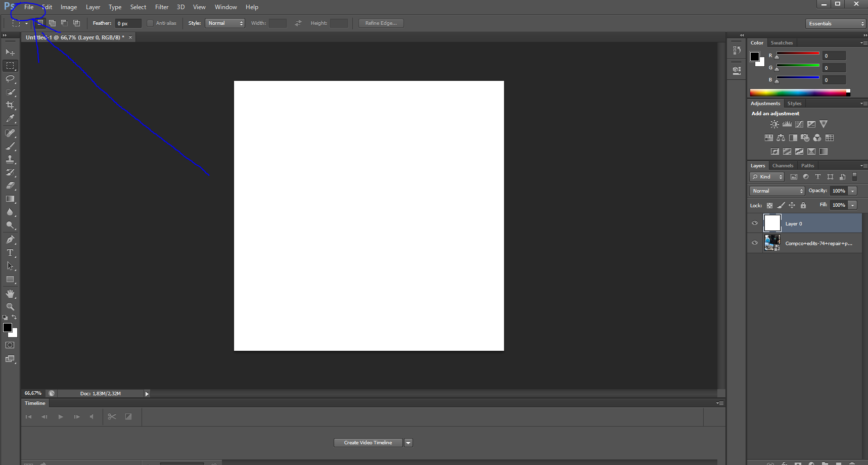Select the Horizontal Type tool
This screenshot has height=465, width=868.
pos(10,253)
